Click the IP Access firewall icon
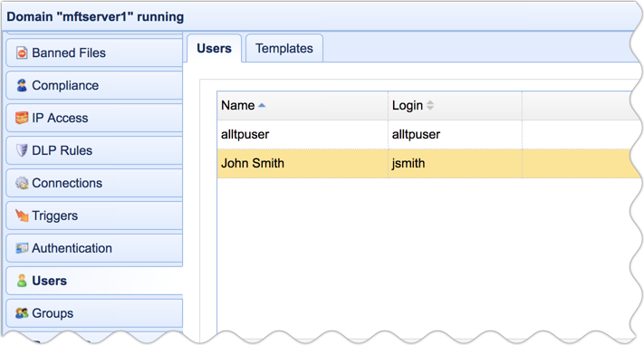Screen dimensions: 644x345 click(22, 118)
